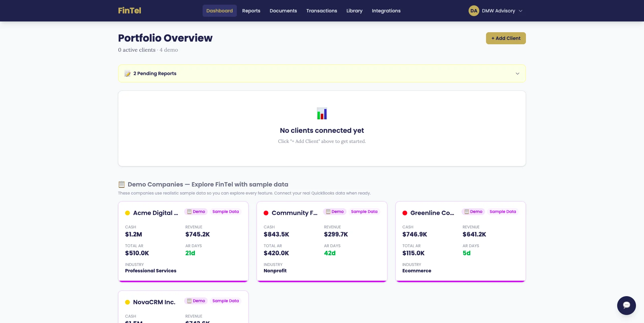Click the bar chart empty-state icon

[x=322, y=113]
